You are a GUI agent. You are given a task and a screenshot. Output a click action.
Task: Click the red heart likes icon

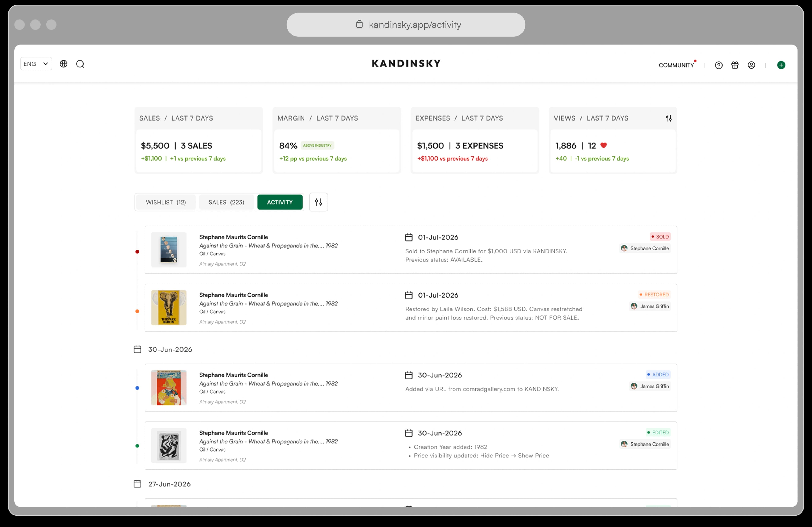click(x=604, y=145)
